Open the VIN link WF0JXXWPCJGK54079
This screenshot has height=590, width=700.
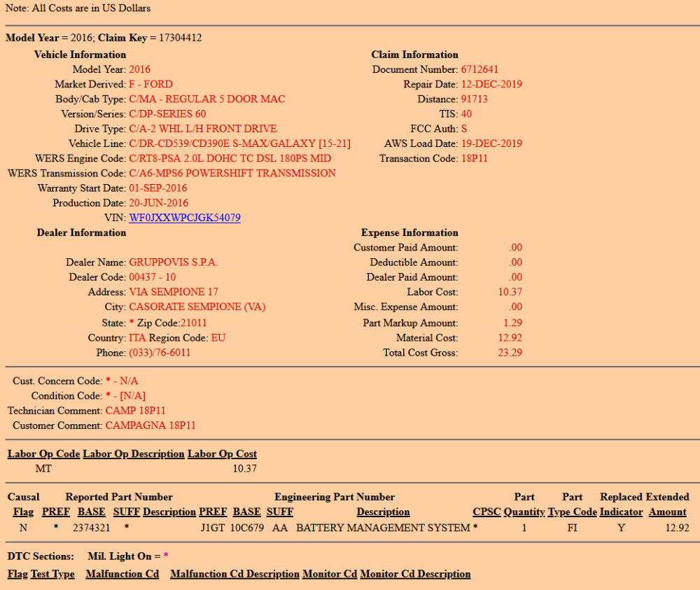point(185,218)
